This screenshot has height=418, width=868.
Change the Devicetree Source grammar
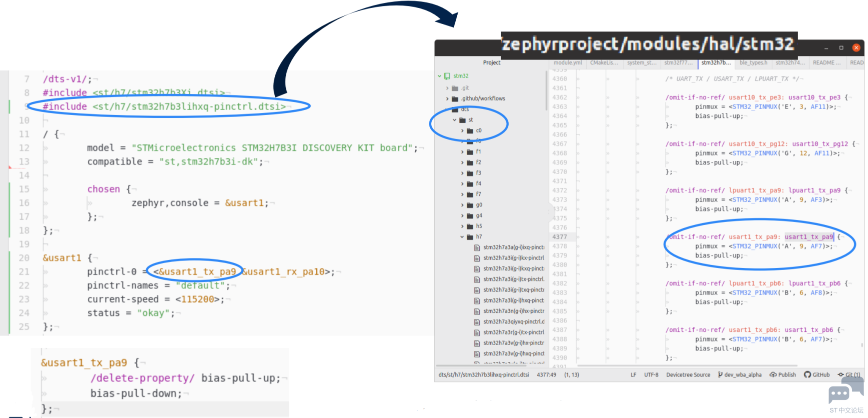[x=688, y=374]
